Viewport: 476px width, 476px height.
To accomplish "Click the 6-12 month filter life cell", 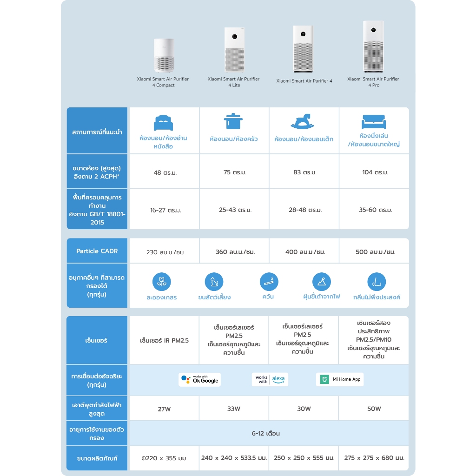I will pyautogui.click(x=269, y=433).
